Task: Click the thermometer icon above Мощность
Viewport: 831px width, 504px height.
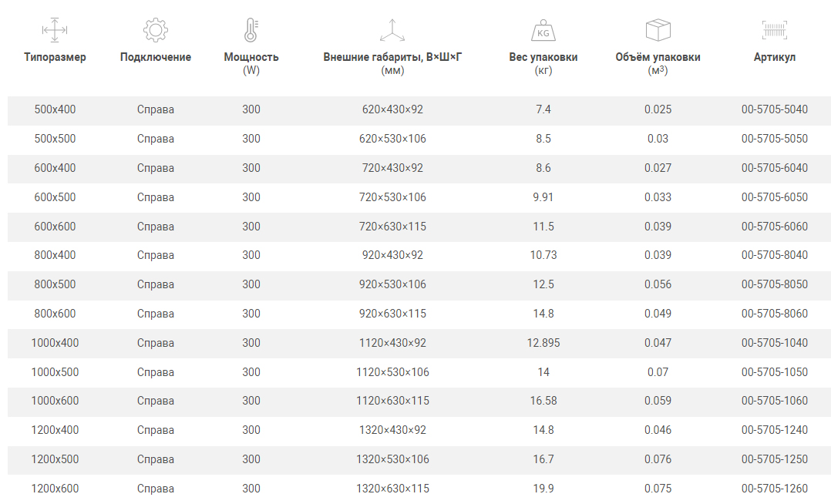Action: tap(251, 30)
